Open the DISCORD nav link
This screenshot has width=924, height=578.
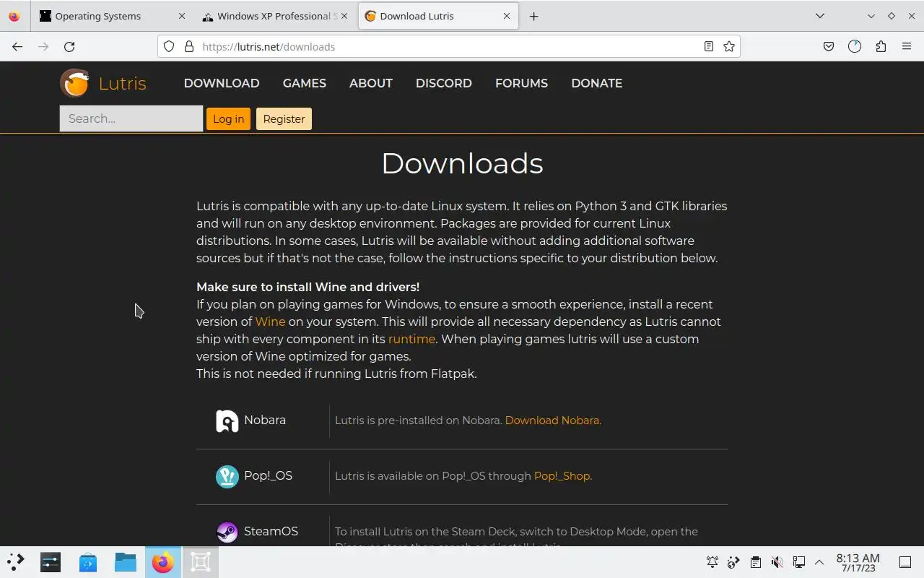[x=444, y=83]
